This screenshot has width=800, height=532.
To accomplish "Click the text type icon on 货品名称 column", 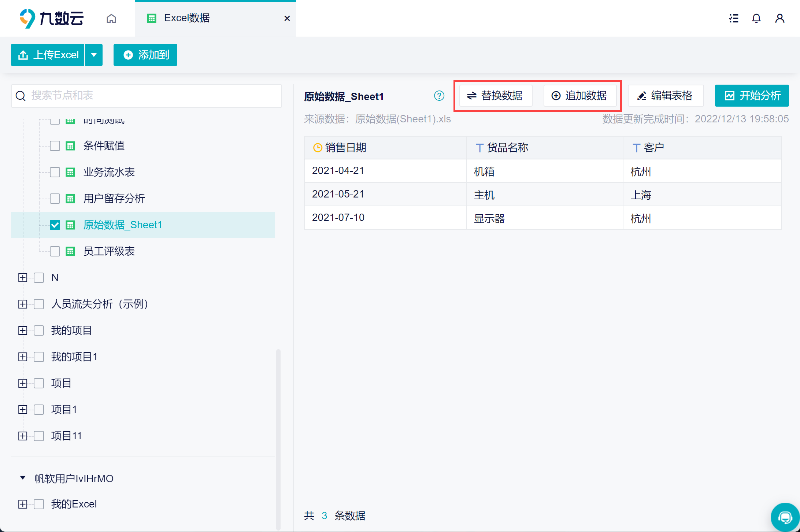I will (479, 148).
